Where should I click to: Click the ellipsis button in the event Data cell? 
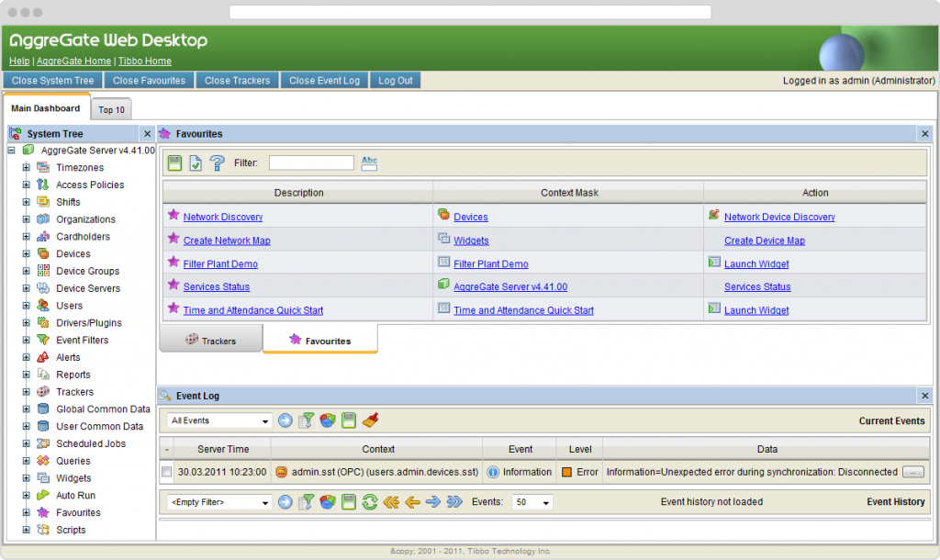(x=913, y=473)
